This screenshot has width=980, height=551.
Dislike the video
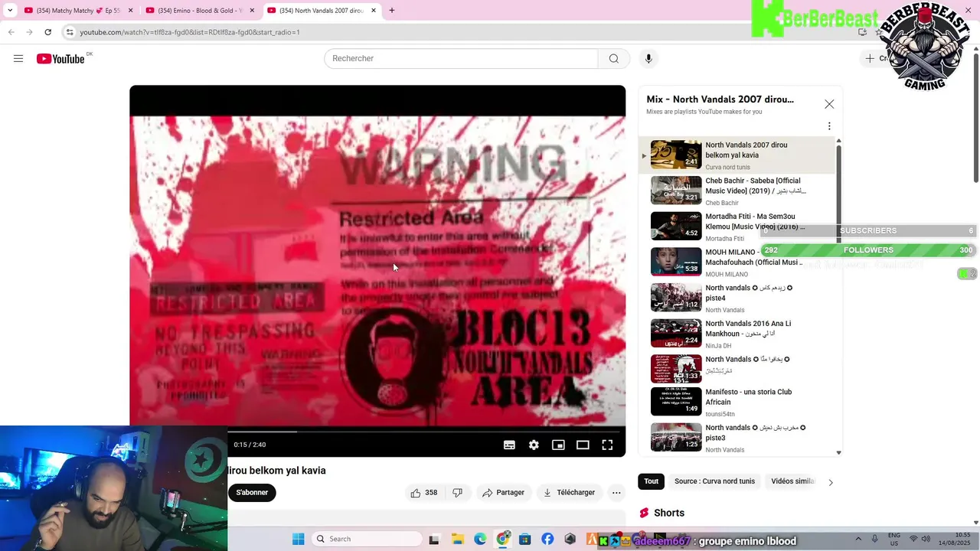click(457, 493)
